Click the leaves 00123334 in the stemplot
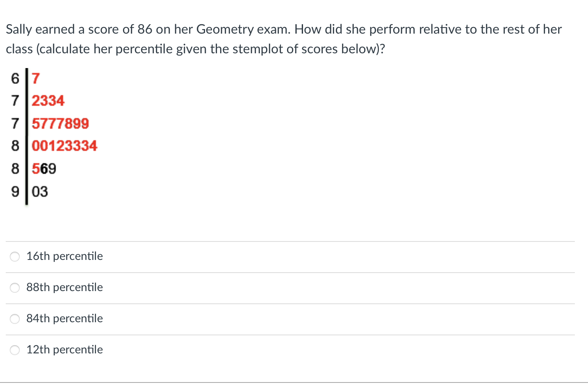 (x=64, y=146)
